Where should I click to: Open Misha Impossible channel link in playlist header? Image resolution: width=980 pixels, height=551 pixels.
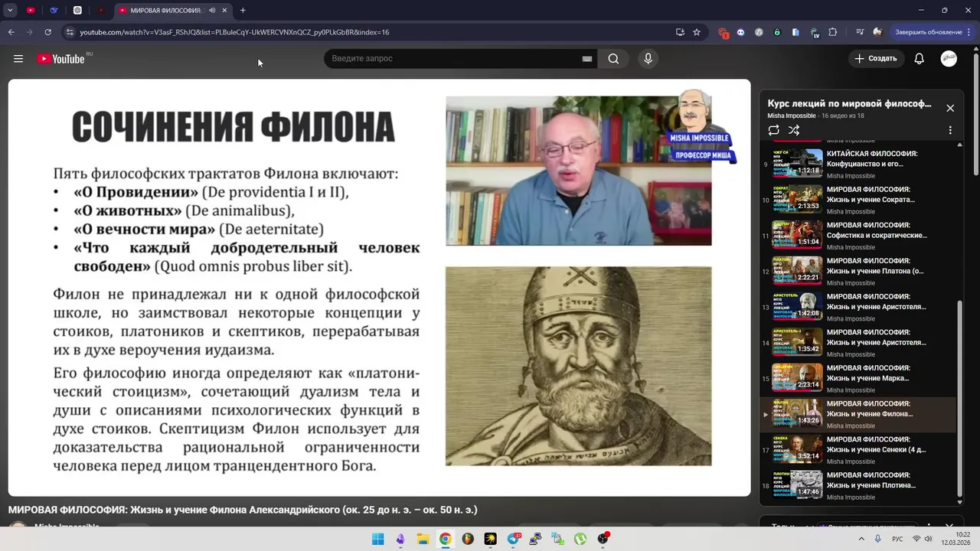792,116
